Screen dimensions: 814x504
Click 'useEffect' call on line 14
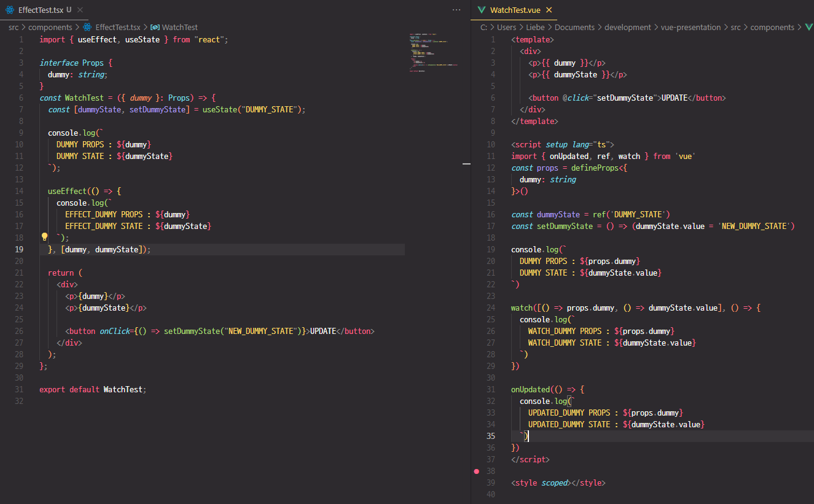[x=68, y=191]
